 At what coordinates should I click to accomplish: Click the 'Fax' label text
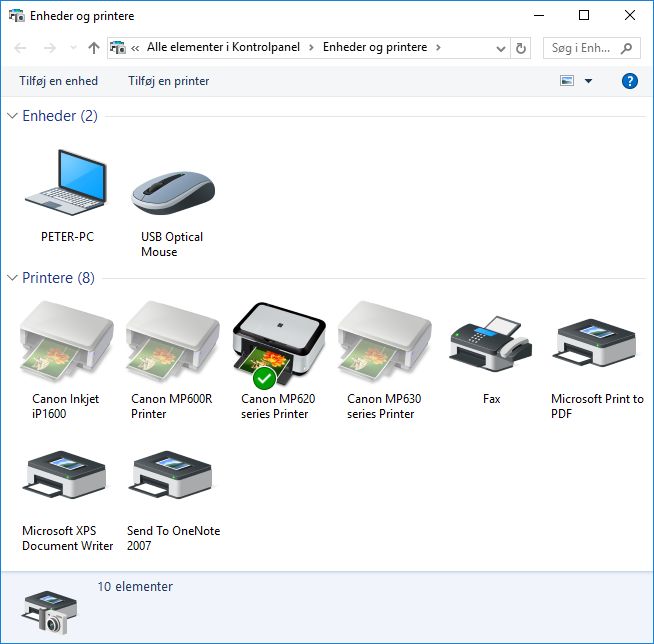pyautogui.click(x=491, y=399)
